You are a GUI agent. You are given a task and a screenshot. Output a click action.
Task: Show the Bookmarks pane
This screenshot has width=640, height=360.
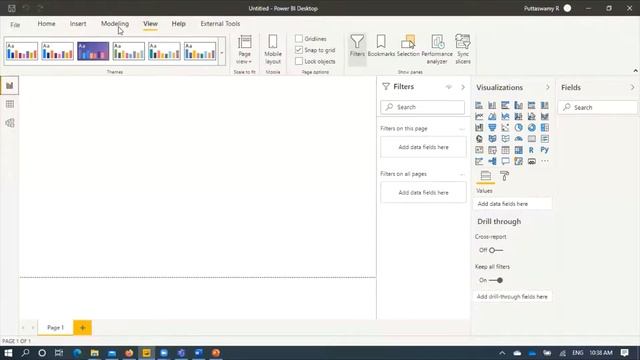(x=381, y=46)
